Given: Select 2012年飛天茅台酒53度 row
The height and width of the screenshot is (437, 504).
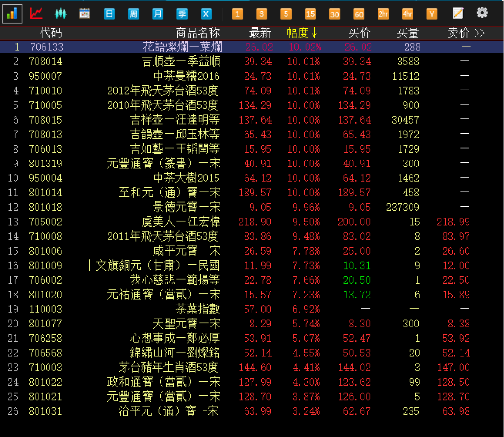Looking at the screenshot, I should (252, 90).
